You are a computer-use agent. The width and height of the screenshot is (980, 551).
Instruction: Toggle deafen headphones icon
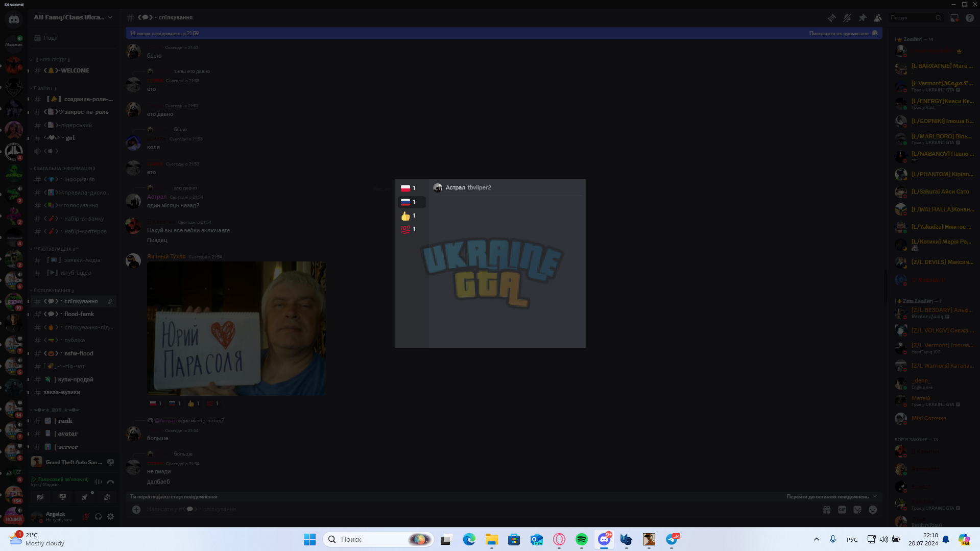98,517
